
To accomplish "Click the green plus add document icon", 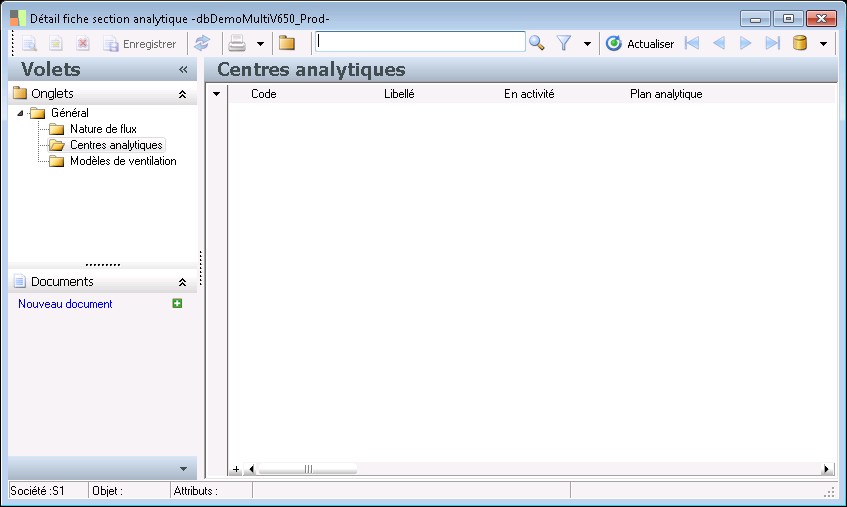I will click(177, 303).
